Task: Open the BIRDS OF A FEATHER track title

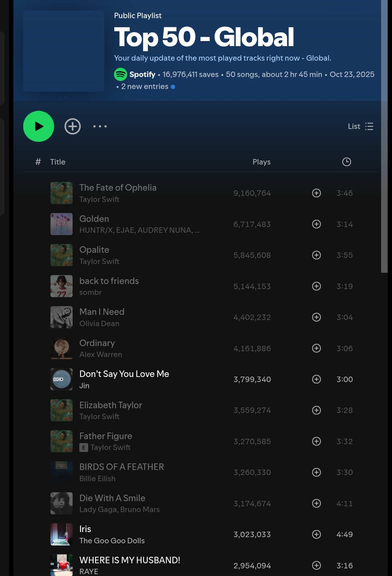Action: click(x=122, y=467)
